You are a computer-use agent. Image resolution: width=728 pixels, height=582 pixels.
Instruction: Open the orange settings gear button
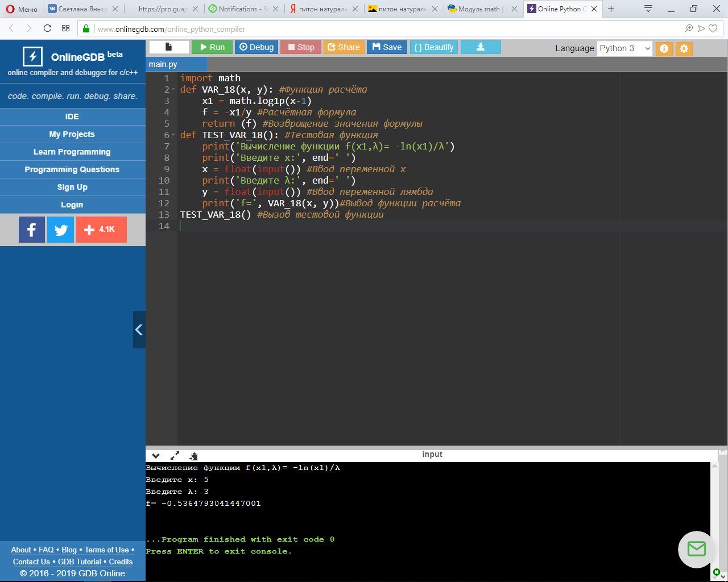coord(684,49)
